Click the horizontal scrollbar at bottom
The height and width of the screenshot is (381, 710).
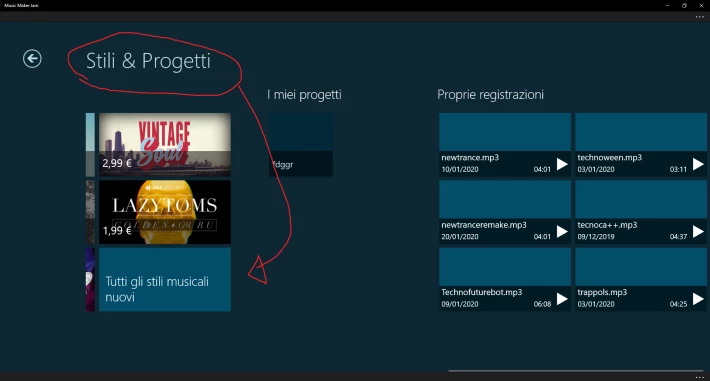(576, 371)
